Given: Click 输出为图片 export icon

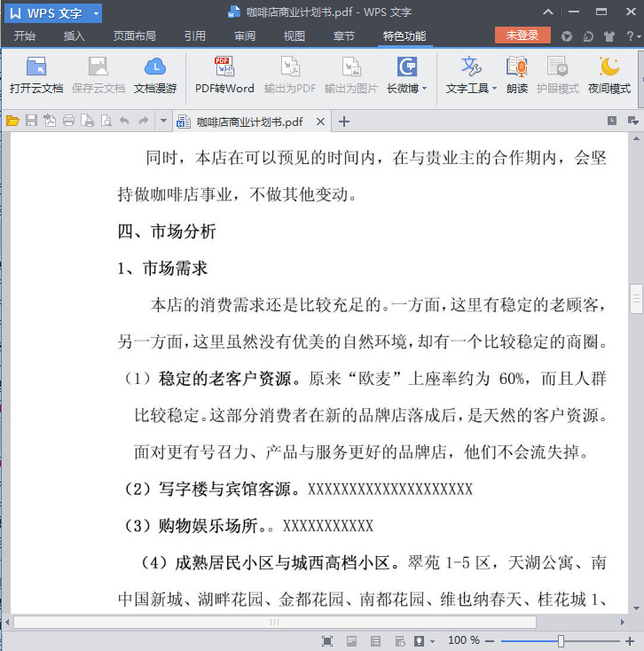Looking at the screenshot, I should pos(351,75).
